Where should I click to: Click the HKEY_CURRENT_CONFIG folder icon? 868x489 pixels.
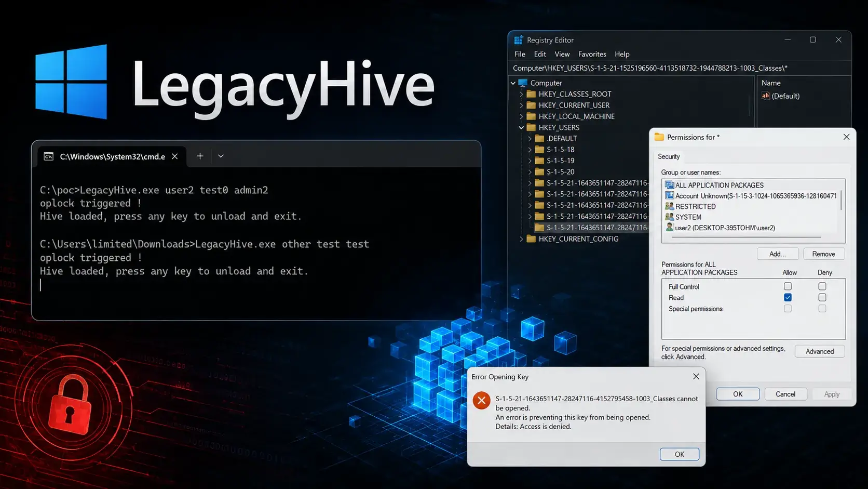(531, 239)
